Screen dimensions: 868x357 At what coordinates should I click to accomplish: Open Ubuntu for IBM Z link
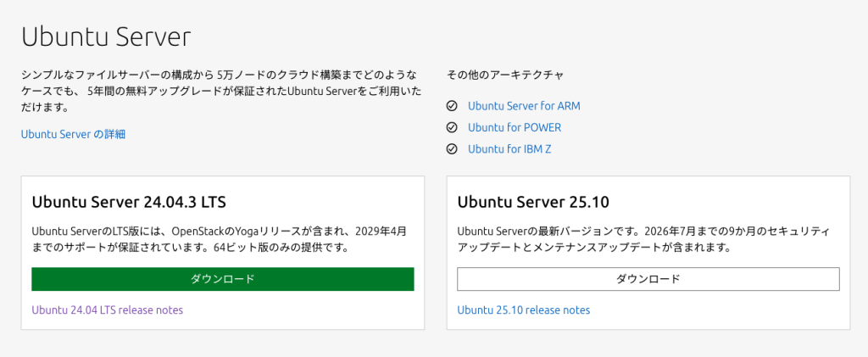(509, 149)
